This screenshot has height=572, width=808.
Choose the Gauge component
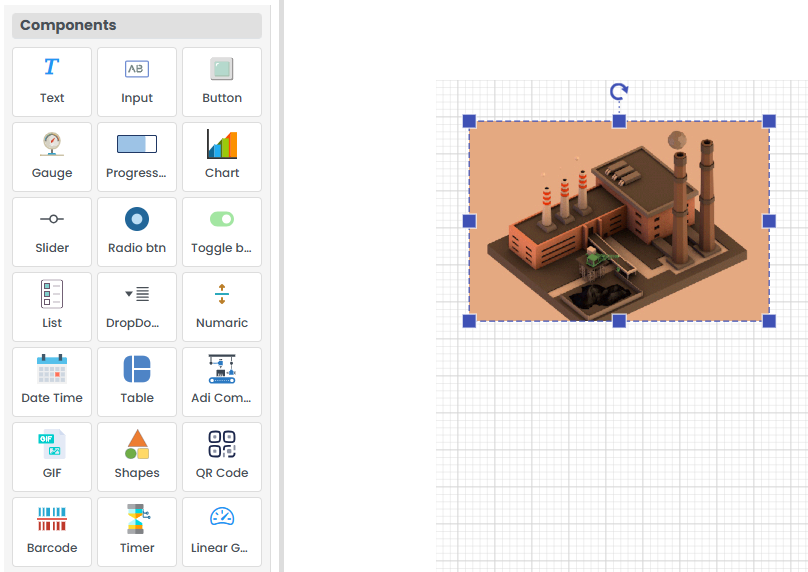[52, 157]
